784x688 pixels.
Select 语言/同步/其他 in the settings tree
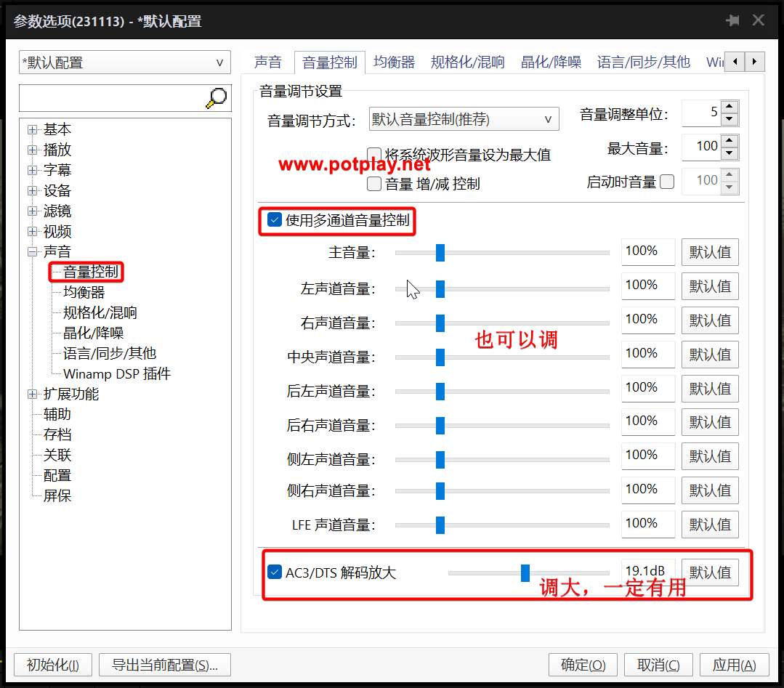tap(110, 354)
